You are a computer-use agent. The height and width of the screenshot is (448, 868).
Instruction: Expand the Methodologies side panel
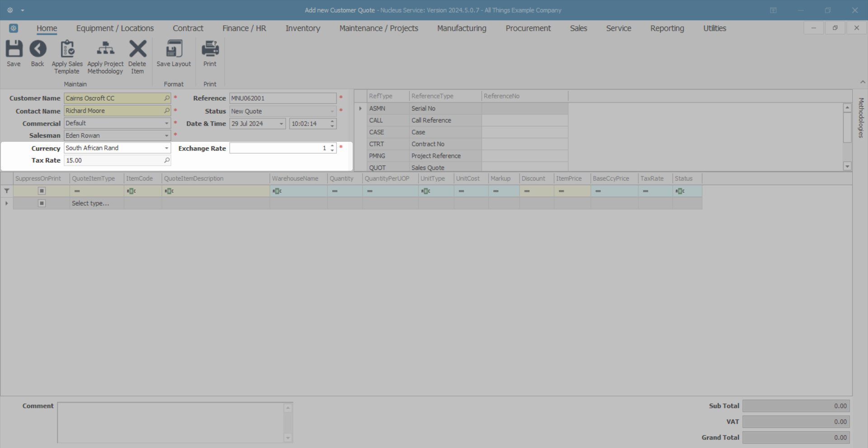861,118
